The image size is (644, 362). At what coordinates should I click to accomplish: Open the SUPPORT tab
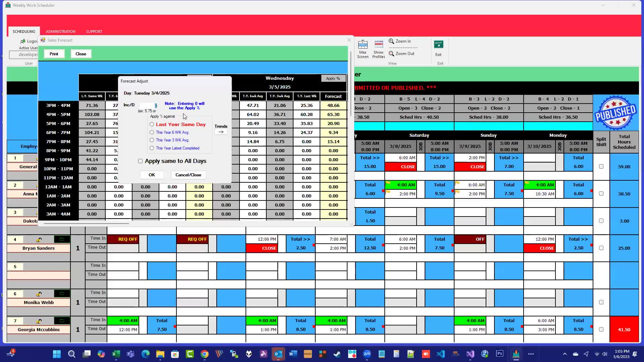94,32
